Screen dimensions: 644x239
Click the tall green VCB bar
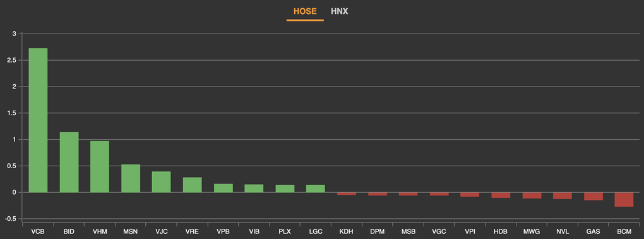38,120
